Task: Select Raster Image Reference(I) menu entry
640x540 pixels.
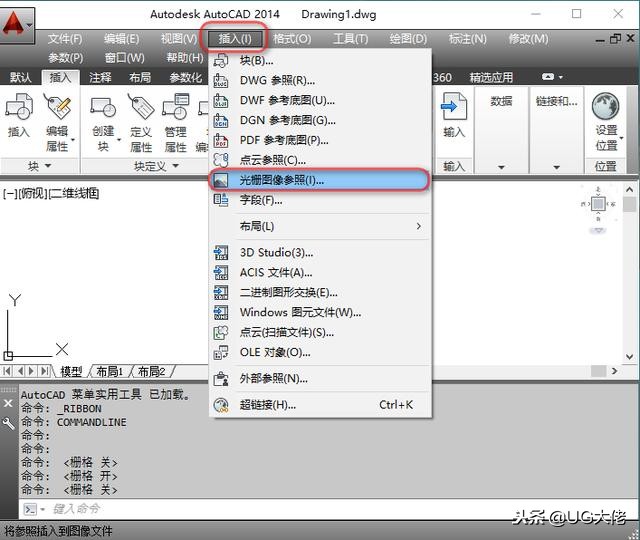Action: tap(320, 180)
